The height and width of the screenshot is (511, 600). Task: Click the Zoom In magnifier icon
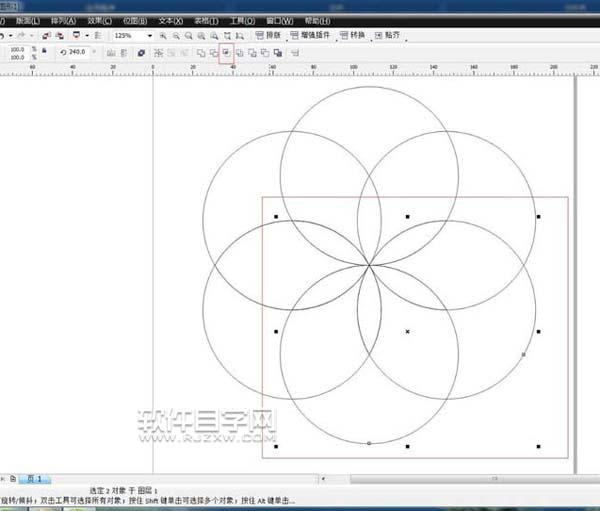coord(164,35)
